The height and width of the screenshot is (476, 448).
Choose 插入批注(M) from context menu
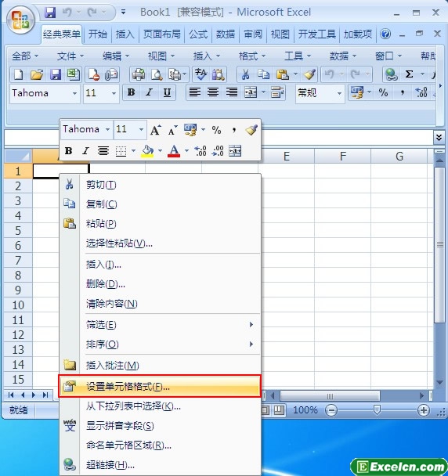coord(160,365)
